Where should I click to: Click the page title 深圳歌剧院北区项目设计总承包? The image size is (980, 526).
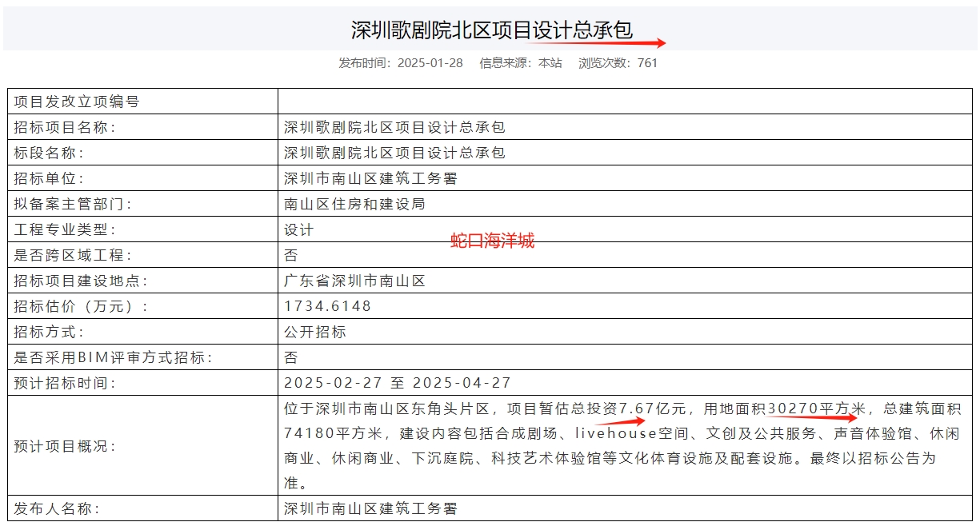492,30
